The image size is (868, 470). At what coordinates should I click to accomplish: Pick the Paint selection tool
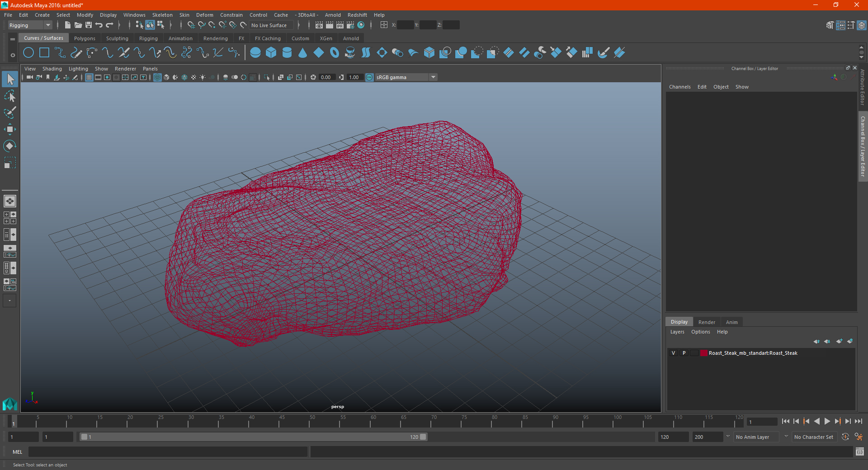click(10, 113)
